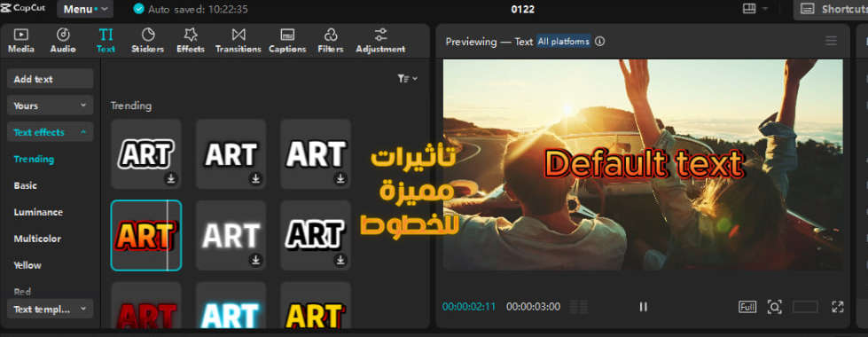Viewport: 868px width, 337px height.
Task: Download the white glowing ART effect
Action: [x=255, y=260]
